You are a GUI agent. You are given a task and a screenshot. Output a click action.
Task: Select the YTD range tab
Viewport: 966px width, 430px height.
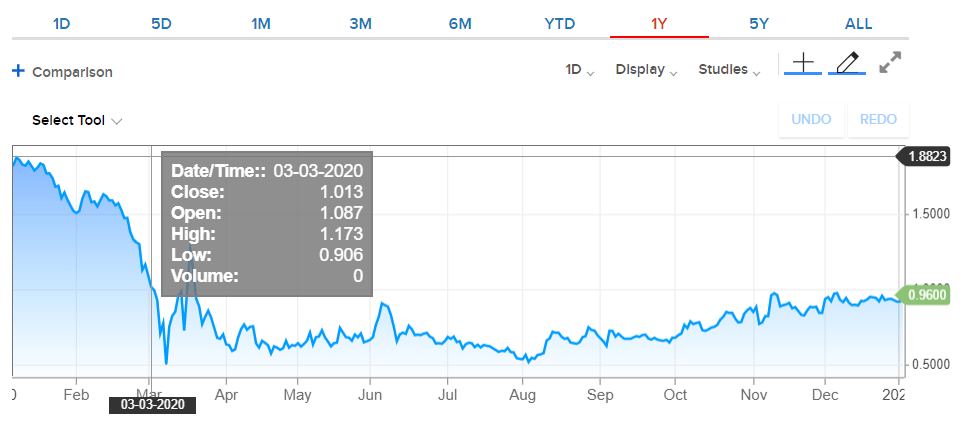pyautogui.click(x=560, y=24)
